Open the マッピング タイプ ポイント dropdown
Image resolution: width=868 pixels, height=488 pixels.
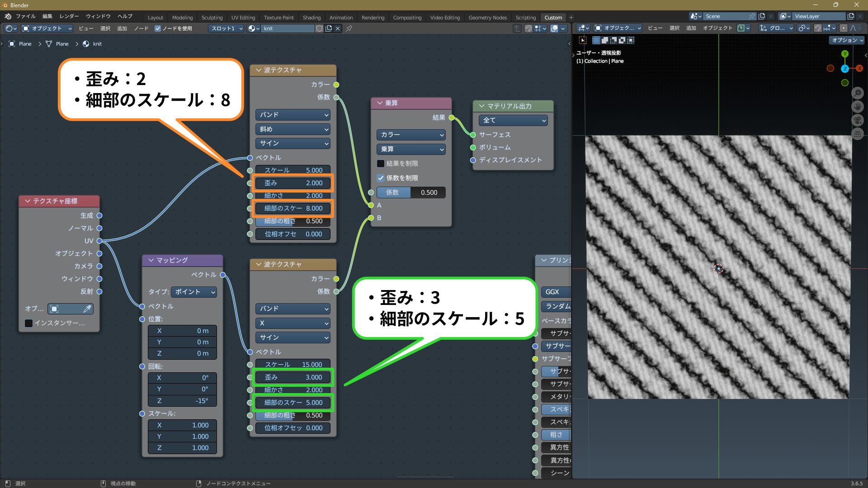coord(194,292)
